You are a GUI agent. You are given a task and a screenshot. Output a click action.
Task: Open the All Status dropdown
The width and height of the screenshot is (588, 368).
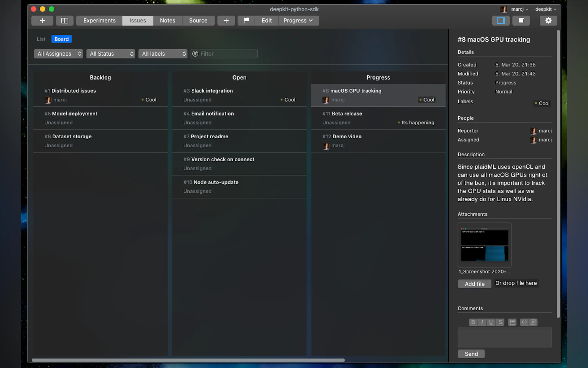(111, 54)
